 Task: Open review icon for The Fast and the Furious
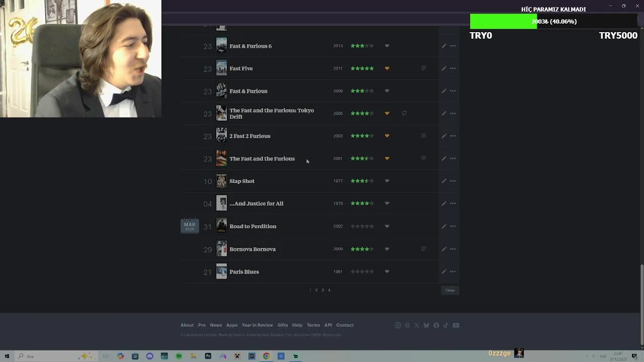tap(423, 158)
